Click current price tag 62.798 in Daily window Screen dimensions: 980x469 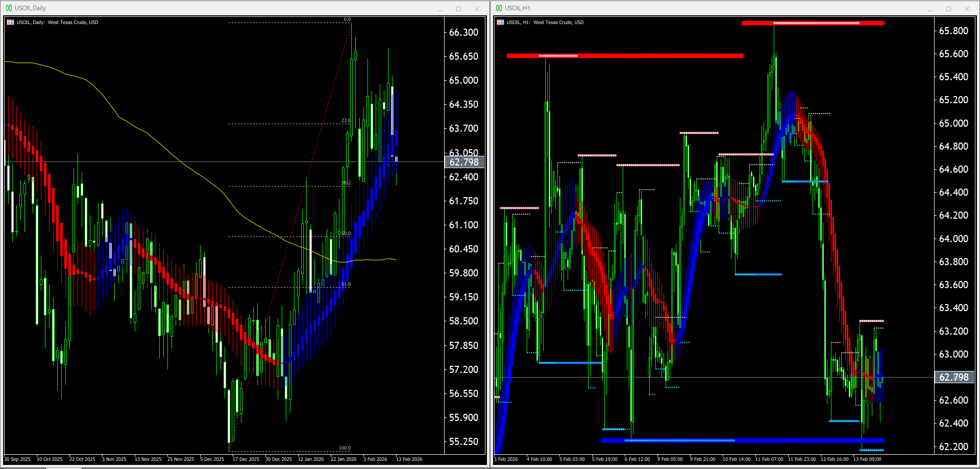(x=464, y=162)
